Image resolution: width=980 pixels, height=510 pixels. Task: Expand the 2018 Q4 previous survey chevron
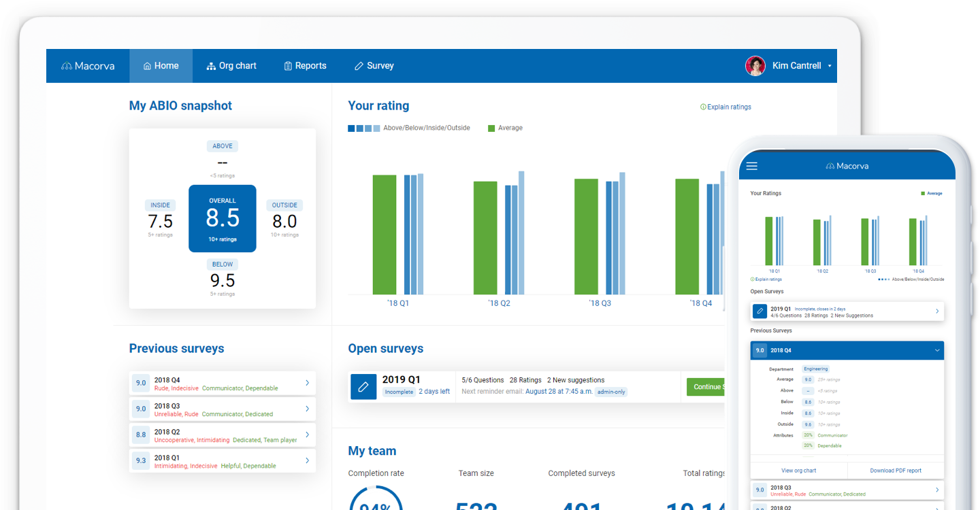(x=307, y=383)
